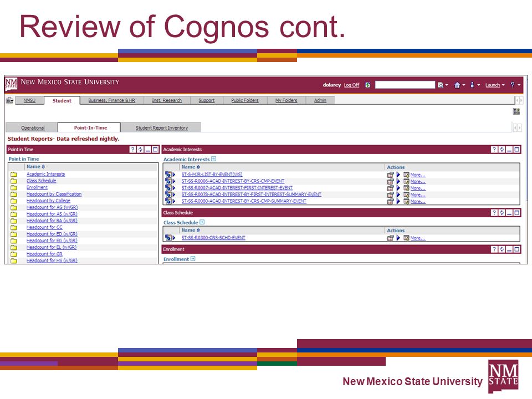Image resolution: width=532 pixels, height=399 pixels.
Task: Open the Business, Finance & HR tab
Action: (x=111, y=100)
